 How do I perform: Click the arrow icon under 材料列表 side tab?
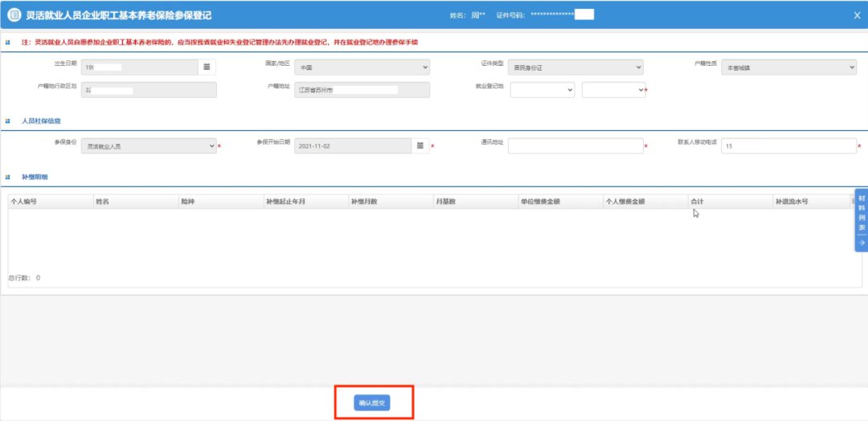click(x=862, y=242)
